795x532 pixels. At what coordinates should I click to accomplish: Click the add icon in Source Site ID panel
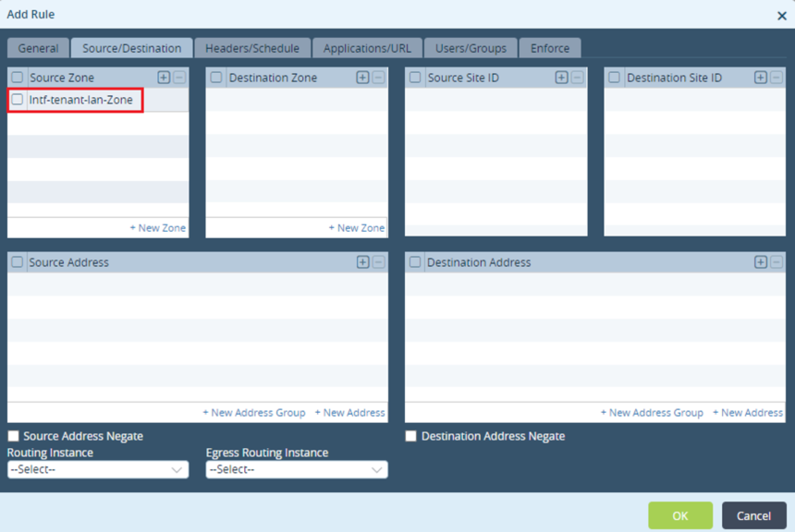pyautogui.click(x=561, y=78)
